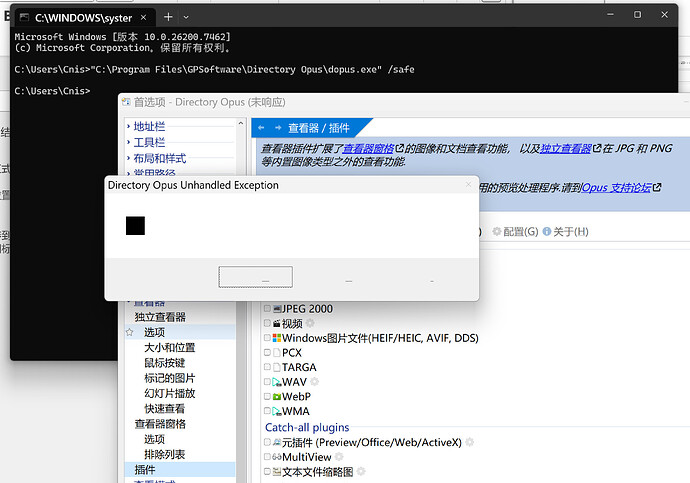Click gear icon beside 文本文件缩略图
This screenshot has width=690, height=483.
[x=361, y=472]
